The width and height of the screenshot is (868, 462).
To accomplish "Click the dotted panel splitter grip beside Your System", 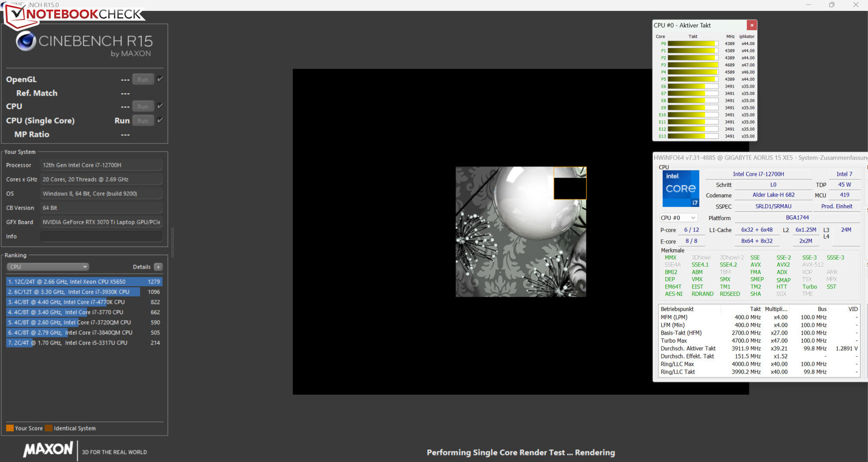I will [172, 242].
